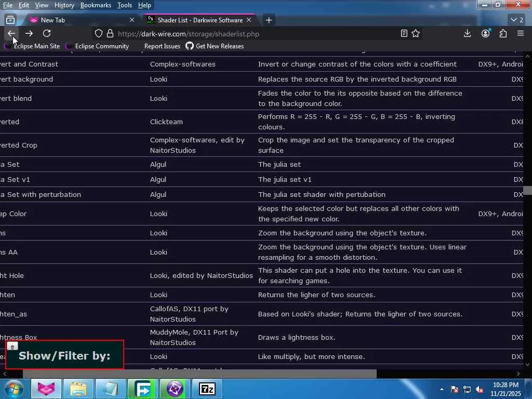Viewport: 532px width, 399px height.
Task: Switch to the New Tab tab
Action: pos(81,20)
